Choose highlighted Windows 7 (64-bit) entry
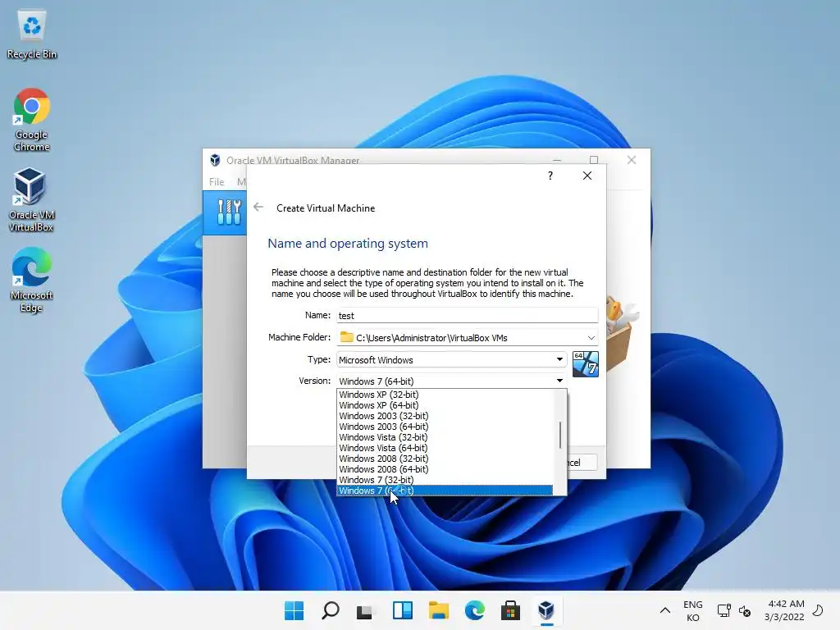This screenshot has height=630, width=840. [445, 491]
